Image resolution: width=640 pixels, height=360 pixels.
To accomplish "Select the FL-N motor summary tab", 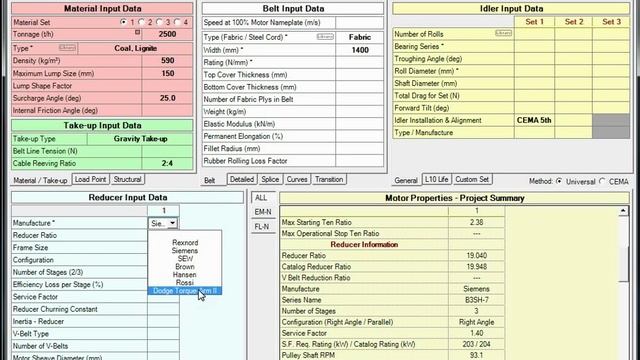I will coord(262,227).
